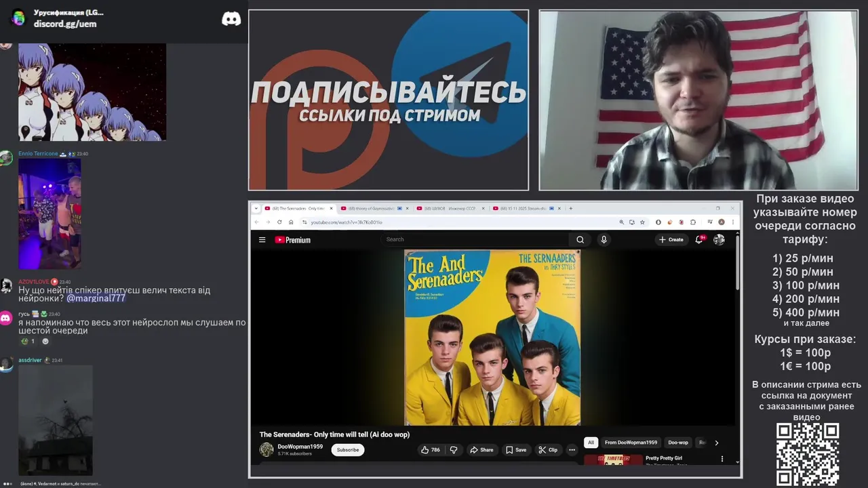The height and width of the screenshot is (488, 868).
Task: Activate voice search microphone icon
Action: pos(604,239)
